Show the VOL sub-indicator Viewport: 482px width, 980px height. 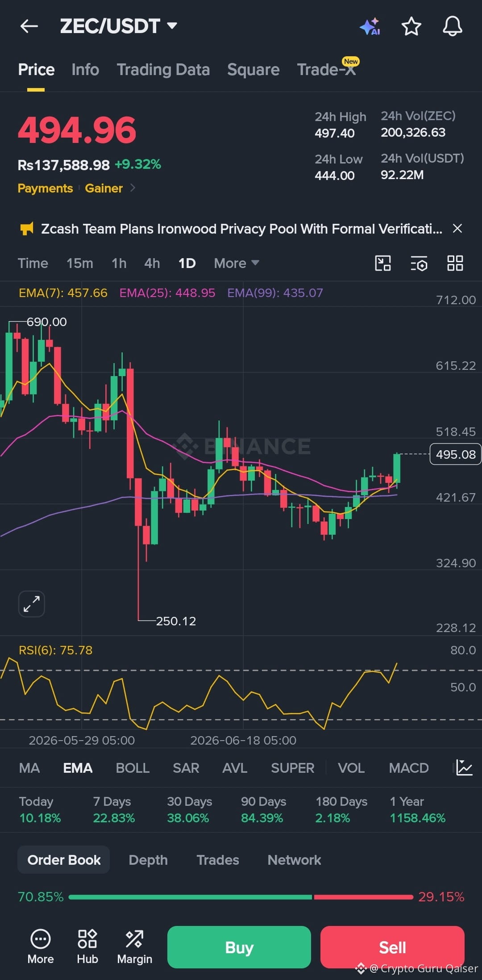pyautogui.click(x=351, y=768)
